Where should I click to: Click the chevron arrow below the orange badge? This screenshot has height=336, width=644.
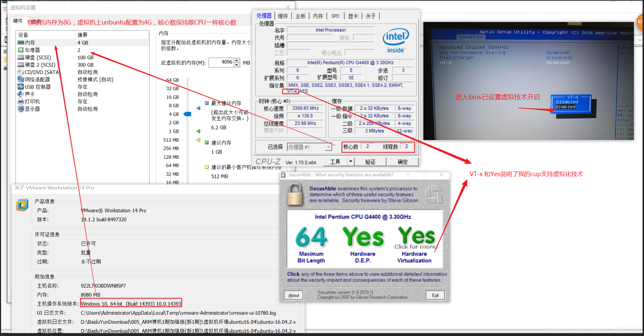click(640, 40)
